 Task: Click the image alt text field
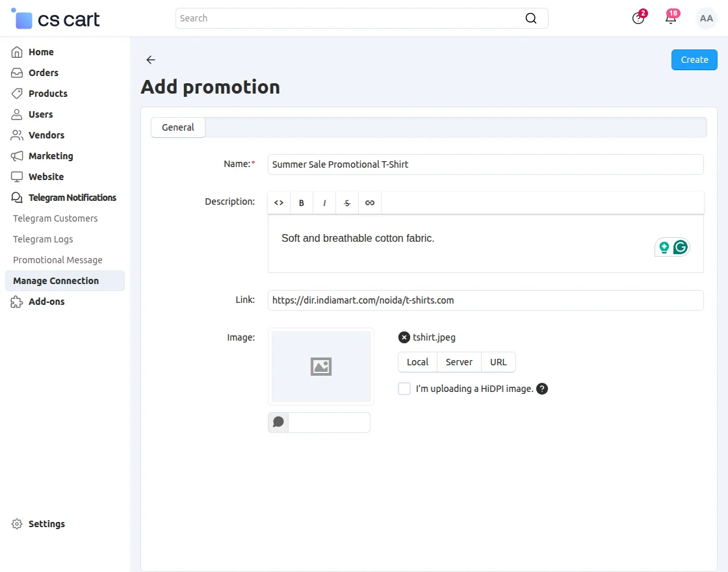coord(329,422)
